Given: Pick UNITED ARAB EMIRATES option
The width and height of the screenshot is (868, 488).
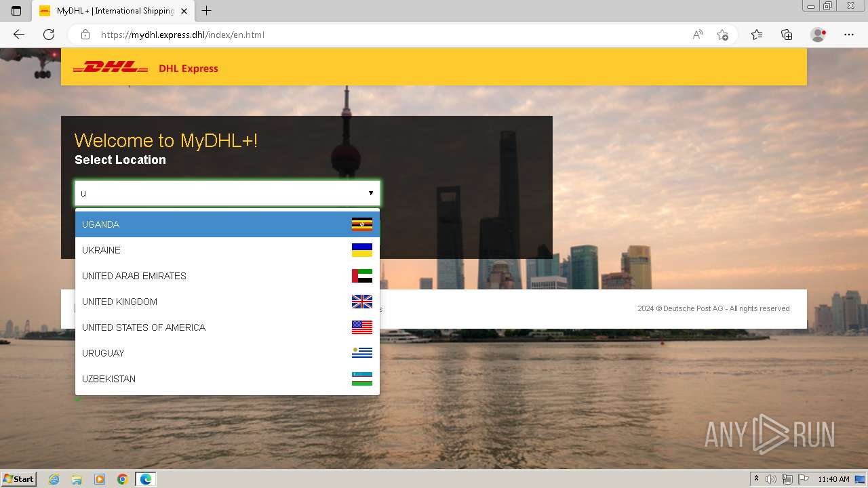Looking at the screenshot, I should pos(227,276).
